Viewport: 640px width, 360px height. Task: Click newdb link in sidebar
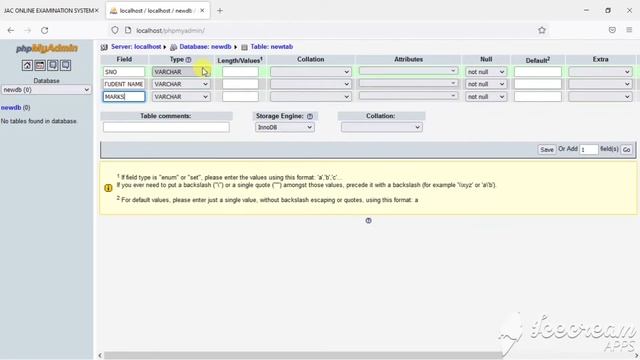click(11, 108)
